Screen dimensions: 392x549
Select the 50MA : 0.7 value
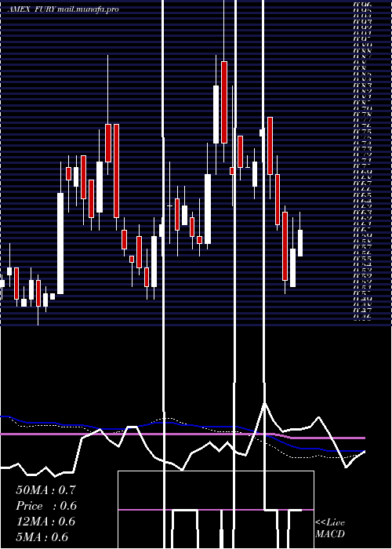point(45,490)
